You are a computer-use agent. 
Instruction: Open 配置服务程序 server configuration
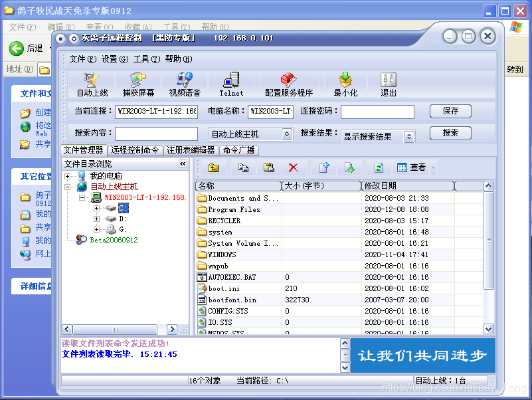tap(289, 84)
